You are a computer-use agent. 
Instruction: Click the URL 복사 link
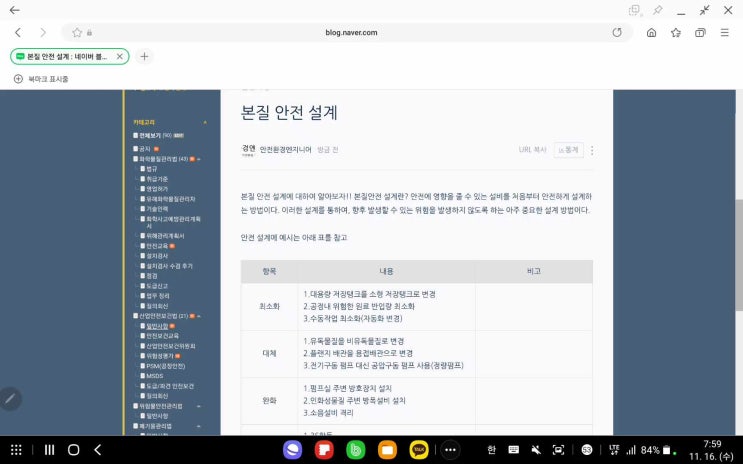[532, 150]
